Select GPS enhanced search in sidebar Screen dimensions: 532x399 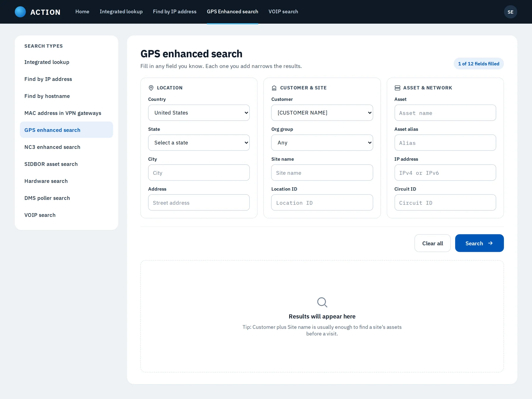(x=66, y=130)
